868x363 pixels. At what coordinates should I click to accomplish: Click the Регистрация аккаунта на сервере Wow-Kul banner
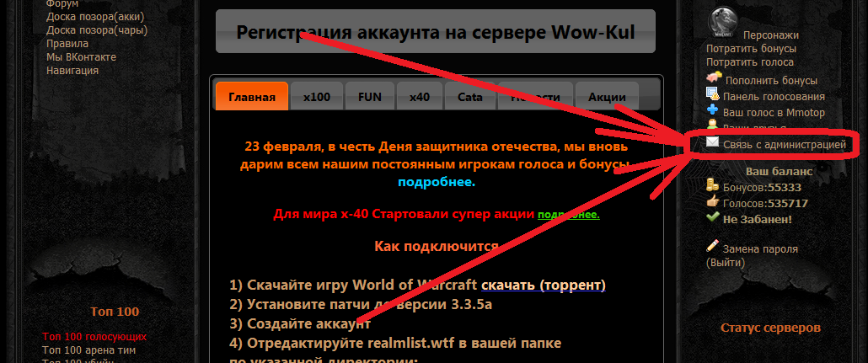tap(435, 31)
